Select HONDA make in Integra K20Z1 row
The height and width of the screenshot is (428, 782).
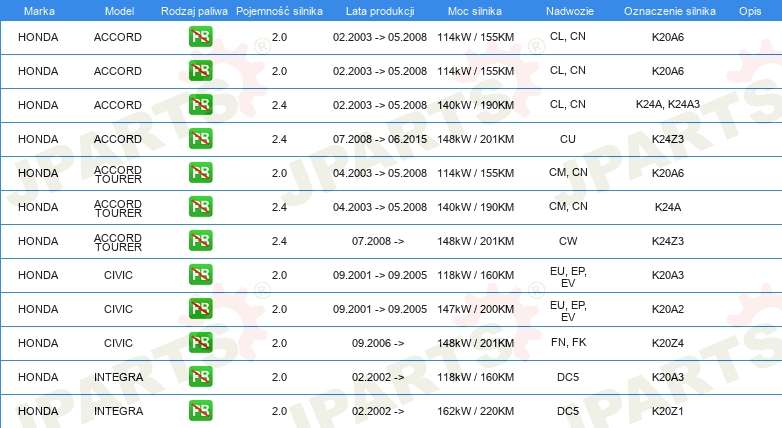click(x=38, y=411)
